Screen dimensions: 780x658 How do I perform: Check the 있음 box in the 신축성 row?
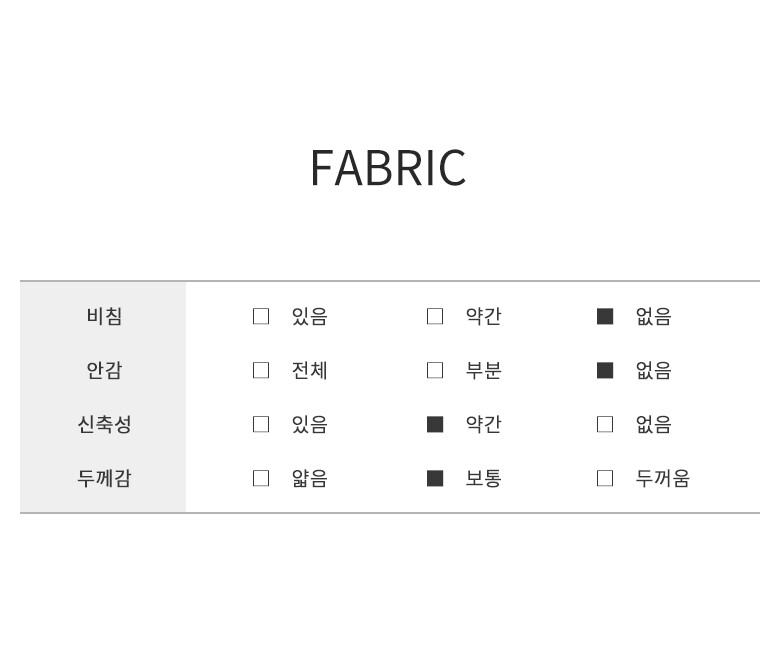pos(261,424)
